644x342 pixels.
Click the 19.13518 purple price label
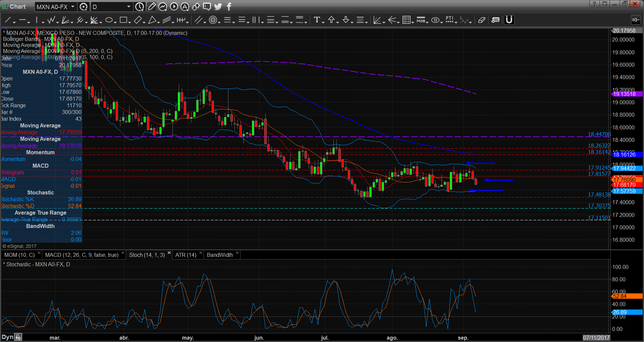tap(627, 94)
